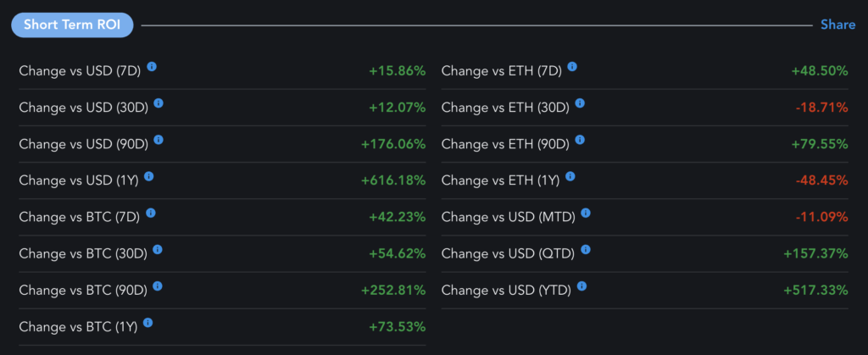
Task: Click the +616.18% USD 1Y value
Action: coord(392,180)
